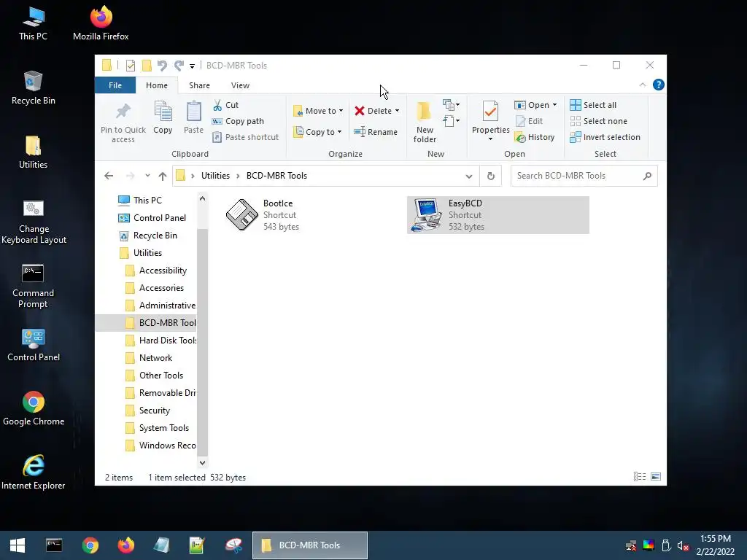Pin to Quick access button
Image resolution: width=747 pixels, height=560 pixels.
pyautogui.click(x=123, y=122)
